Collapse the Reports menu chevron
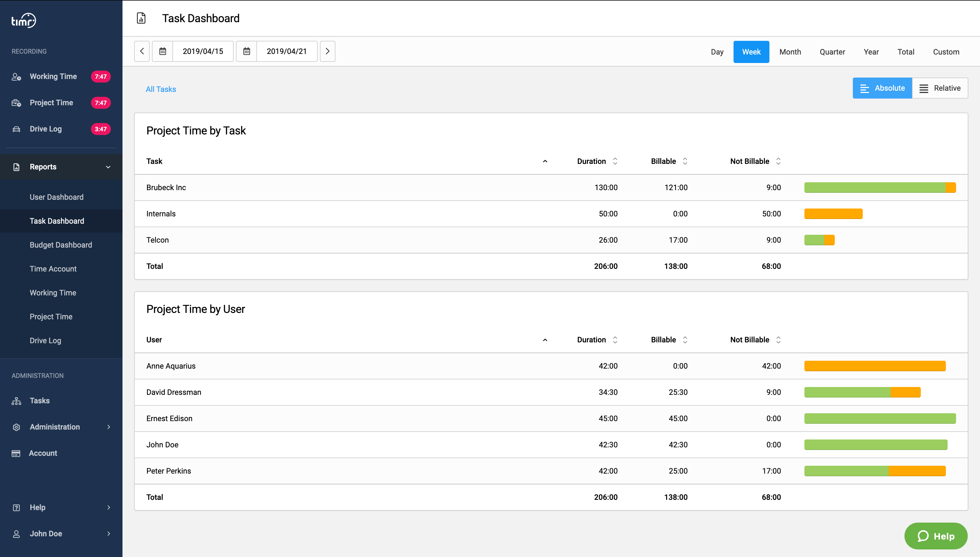This screenshot has height=557, width=980. (108, 167)
